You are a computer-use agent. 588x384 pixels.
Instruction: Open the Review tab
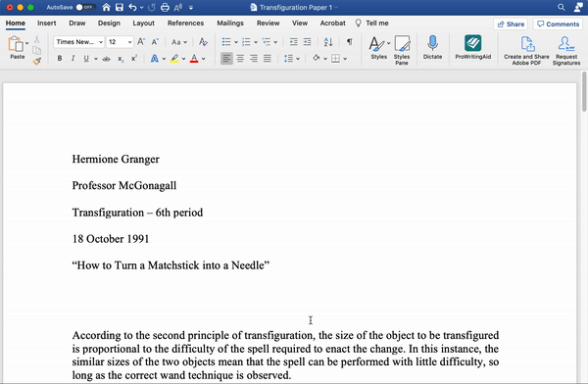(268, 24)
